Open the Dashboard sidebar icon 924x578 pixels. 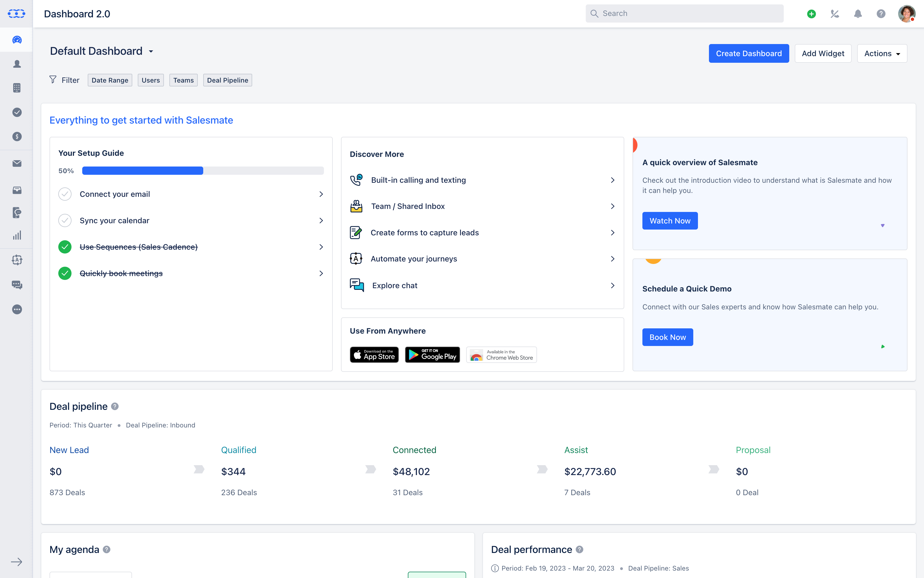point(17,40)
